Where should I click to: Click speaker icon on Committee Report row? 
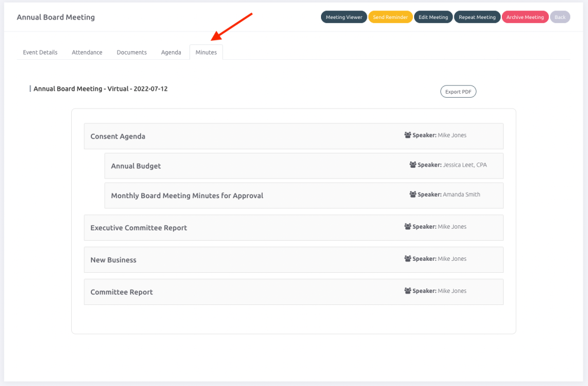408,291
